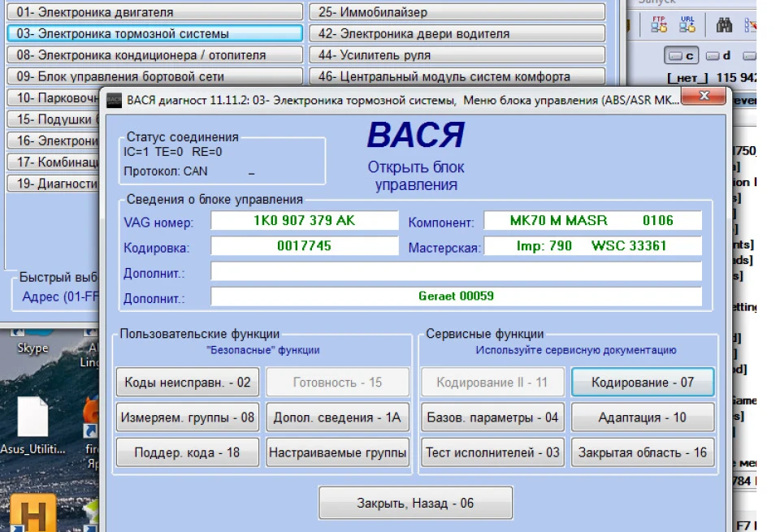Open 42- Электроника двери водителя module
This screenshot has height=532, width=780.
pos(457,33)
